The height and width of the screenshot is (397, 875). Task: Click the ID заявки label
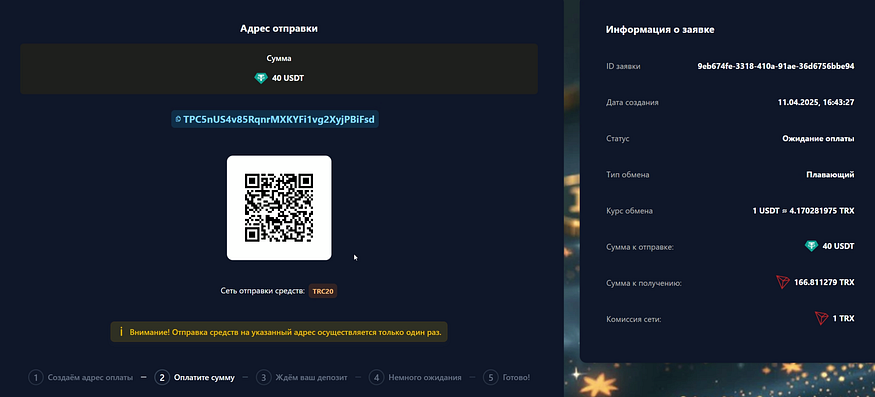[x=623, y=66]
